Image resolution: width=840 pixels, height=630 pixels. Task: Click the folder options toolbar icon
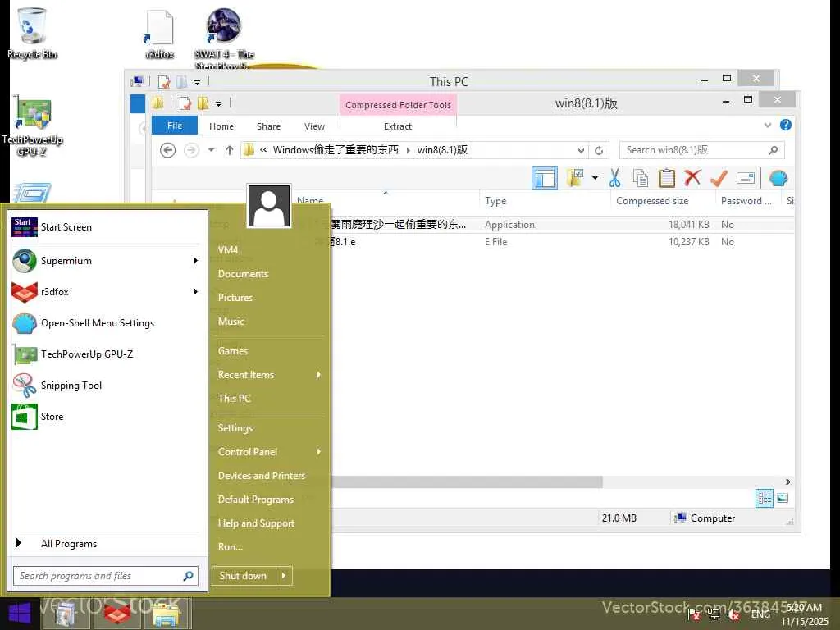tap(575, 178)
